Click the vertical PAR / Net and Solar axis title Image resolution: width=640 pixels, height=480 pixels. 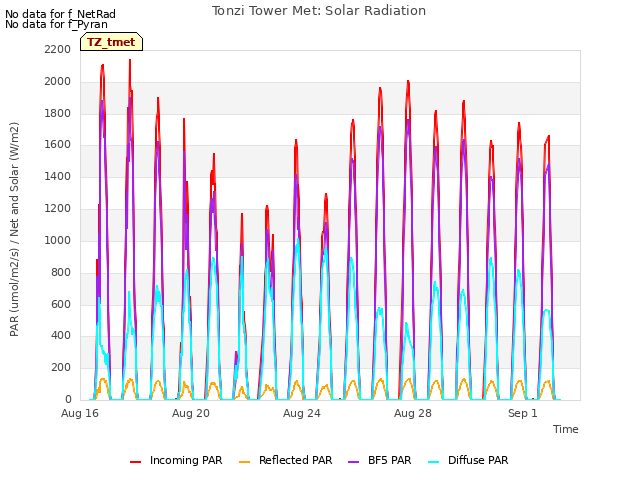tap(14, 229)
